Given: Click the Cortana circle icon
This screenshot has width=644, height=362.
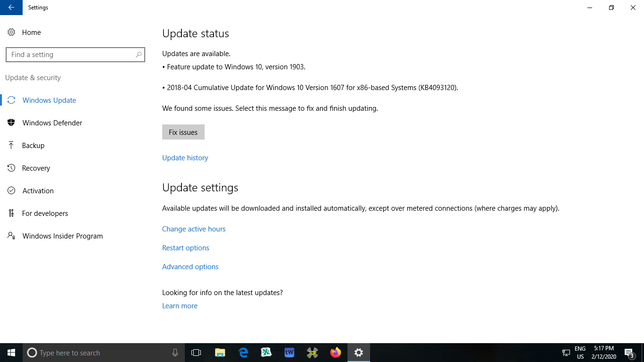Looking at the screenshot, I should 32,353.
